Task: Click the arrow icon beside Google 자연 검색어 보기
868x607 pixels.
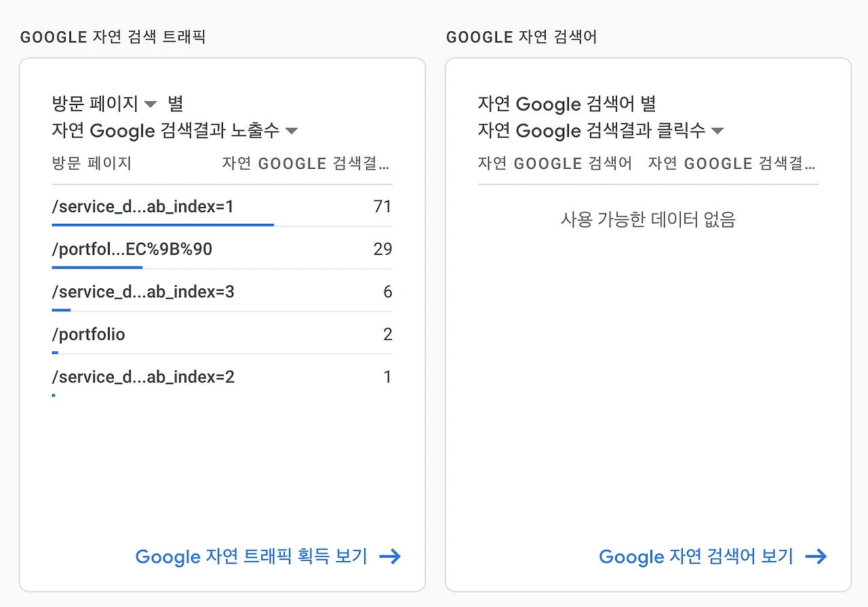Action: coord(816,557)
